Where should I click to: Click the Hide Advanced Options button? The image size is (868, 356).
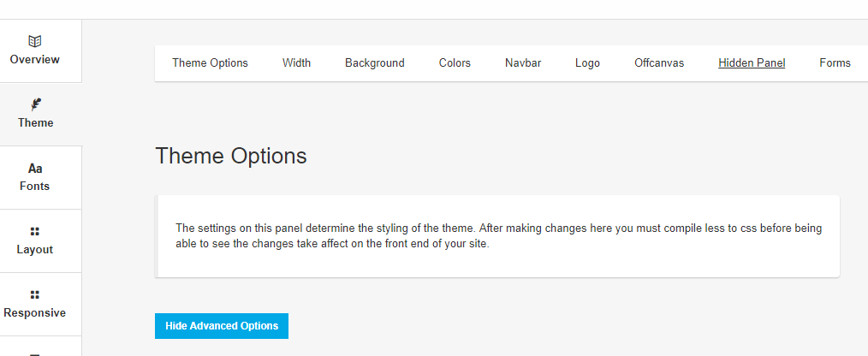point(222,326)
